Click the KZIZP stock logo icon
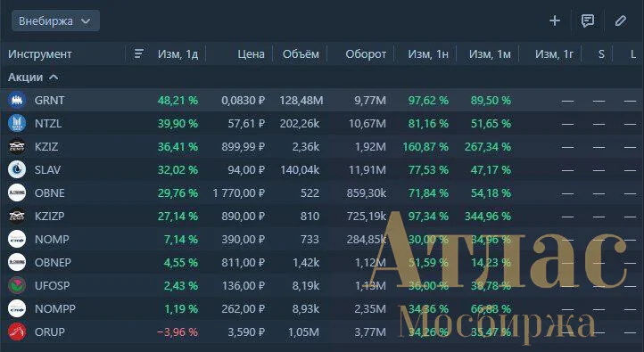This screenshot has width=644, height=352. (x=17, y=216)
